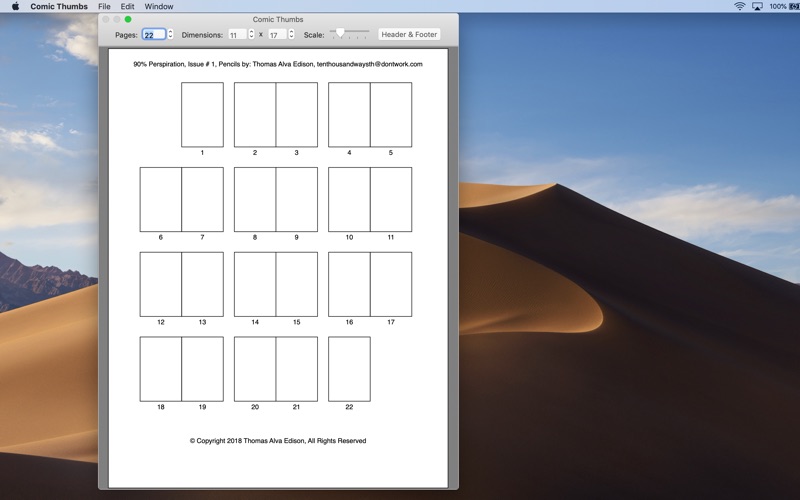The width and height of the screenshot is (800, 500).
Task: Select page thumbnail 17
Action: 391,284
